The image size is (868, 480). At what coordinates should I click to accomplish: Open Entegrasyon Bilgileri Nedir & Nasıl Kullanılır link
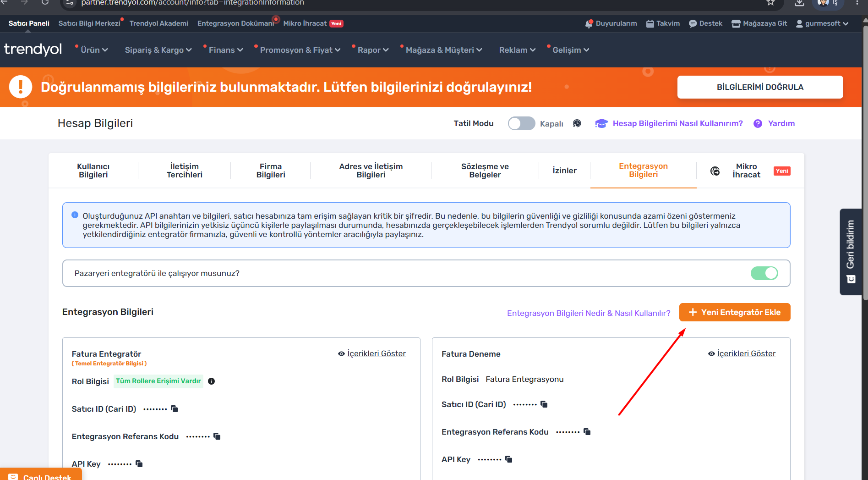tap(589, 313)
